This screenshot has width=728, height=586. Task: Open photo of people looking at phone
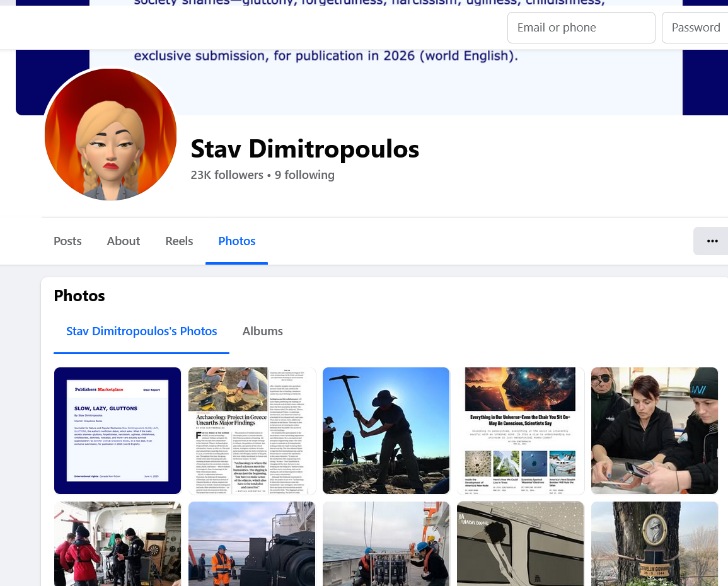pyautogui.click(x=655, y=430)
